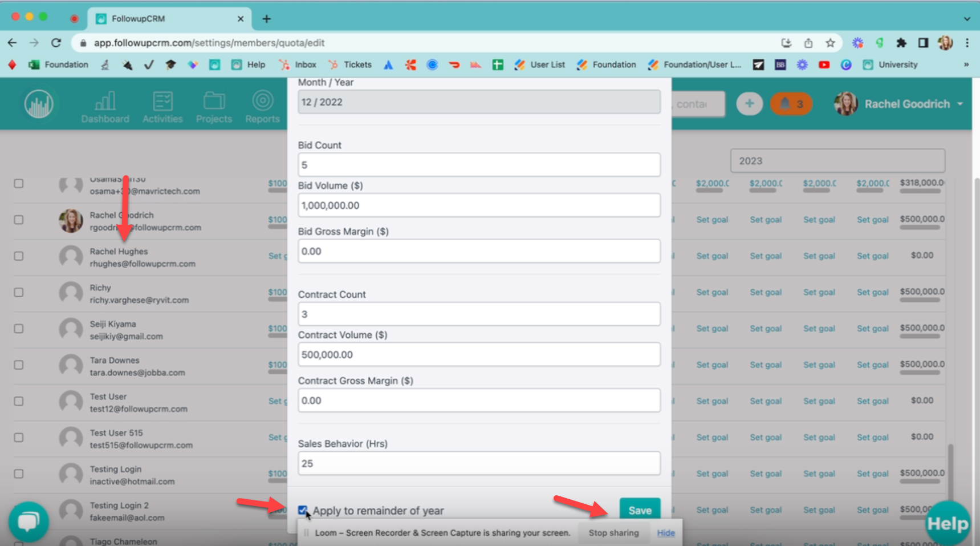This screenshot has height=546, width=980.
Task: Click the plus icon to add new item
Action: click(x=749, y=103)
